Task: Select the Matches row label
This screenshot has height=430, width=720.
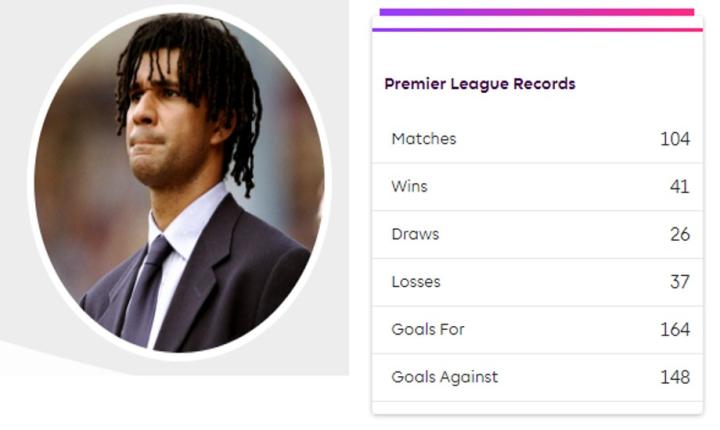Action: pos(423,139)
